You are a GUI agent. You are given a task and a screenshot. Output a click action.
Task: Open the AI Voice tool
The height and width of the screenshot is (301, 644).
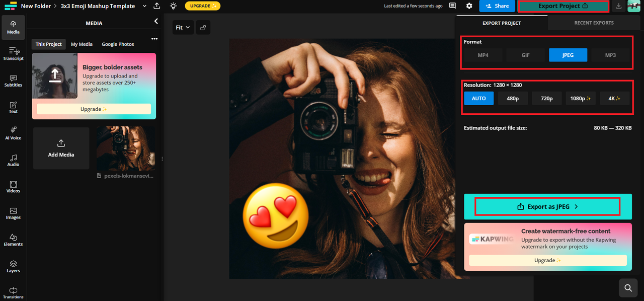coord(13,133)
